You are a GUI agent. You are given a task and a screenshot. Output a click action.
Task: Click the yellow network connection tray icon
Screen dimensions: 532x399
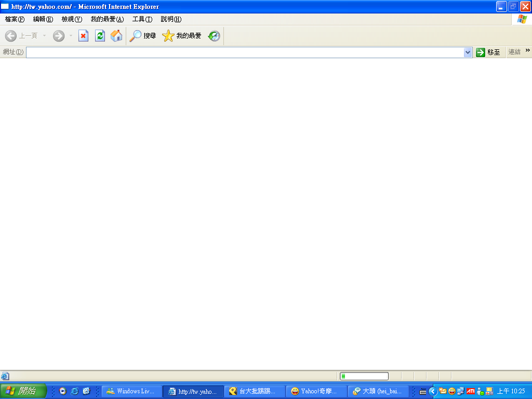pos(489,391)
